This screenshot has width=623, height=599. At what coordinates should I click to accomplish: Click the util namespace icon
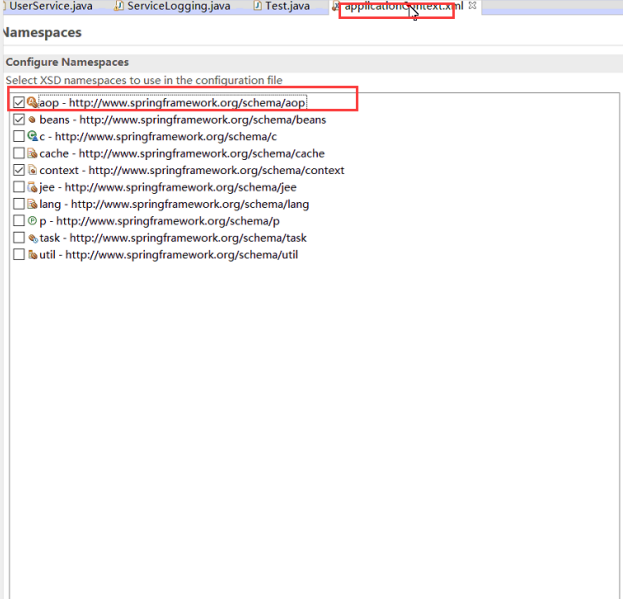pyautogui.click(x=32, y=255)
